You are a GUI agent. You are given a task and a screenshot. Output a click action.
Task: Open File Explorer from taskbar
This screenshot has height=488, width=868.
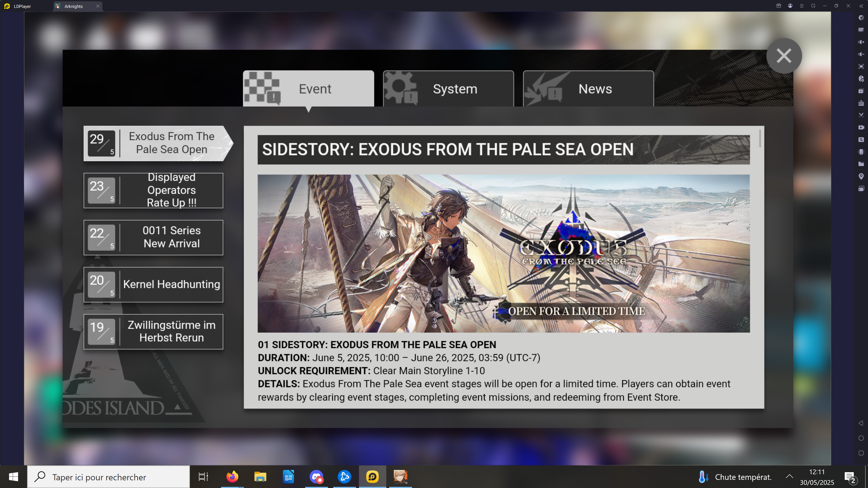260,477
